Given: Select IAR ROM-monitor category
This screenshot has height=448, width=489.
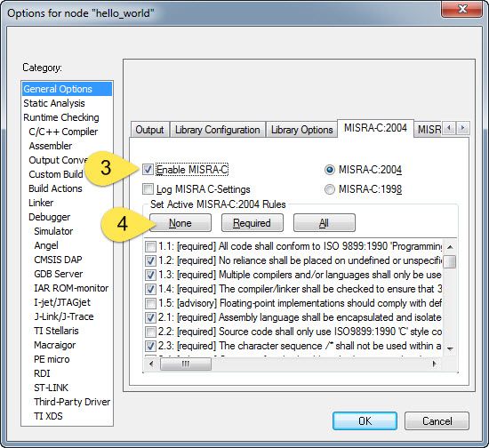Looking at the screenshot, I should click(67, 288).
